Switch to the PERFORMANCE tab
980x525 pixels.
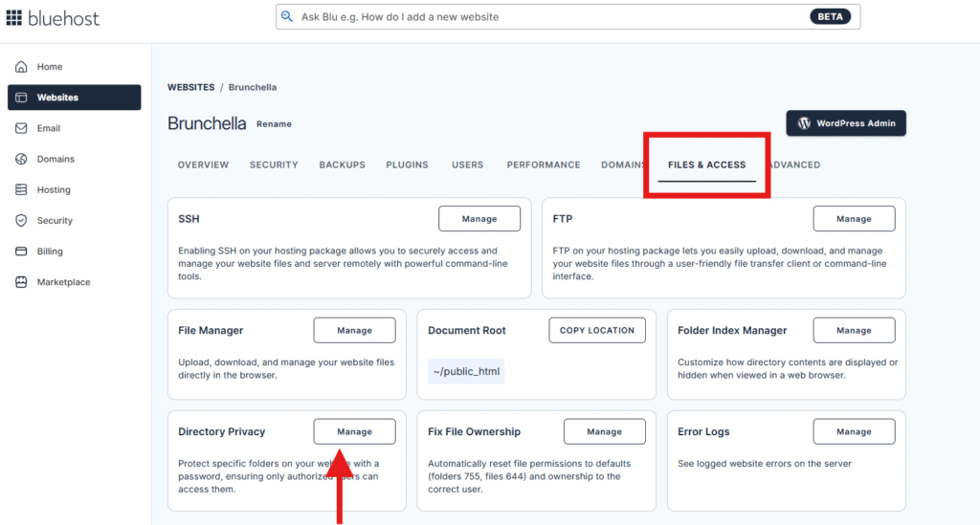[544, 164]
